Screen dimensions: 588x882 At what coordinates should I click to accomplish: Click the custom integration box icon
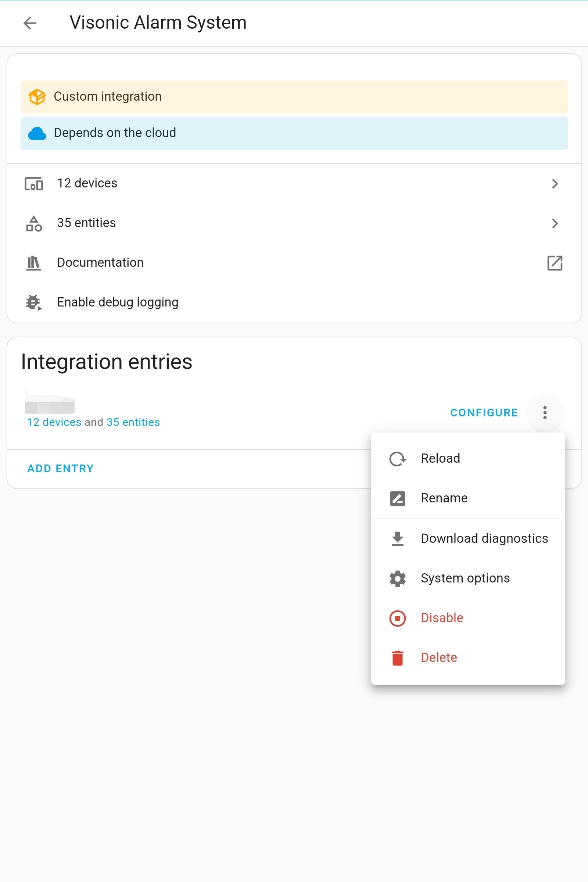37,96
